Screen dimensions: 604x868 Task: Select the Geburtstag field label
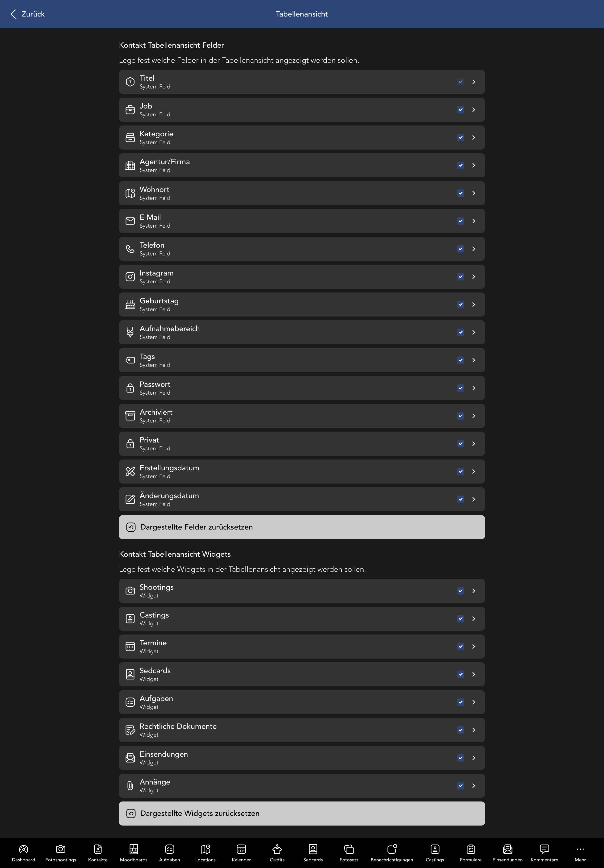(159, 301)
